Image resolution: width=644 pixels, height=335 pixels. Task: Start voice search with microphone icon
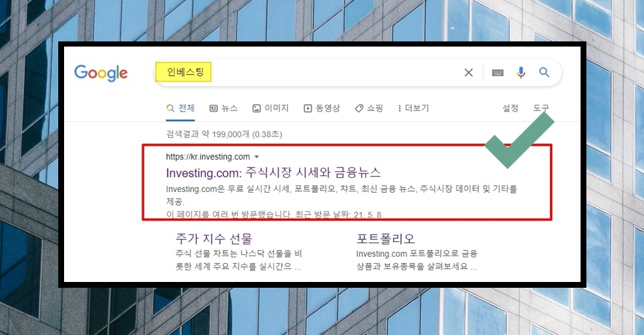(x=521, y=72)
